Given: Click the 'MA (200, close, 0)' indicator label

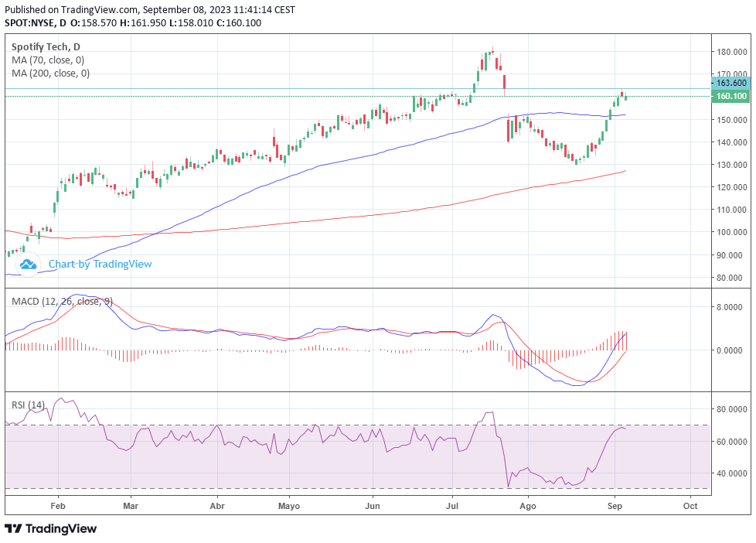Looking at the screenshot, I should (50, 73).
